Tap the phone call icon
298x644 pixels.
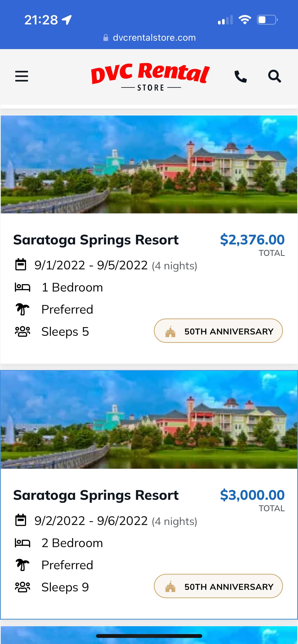(240, 76)
